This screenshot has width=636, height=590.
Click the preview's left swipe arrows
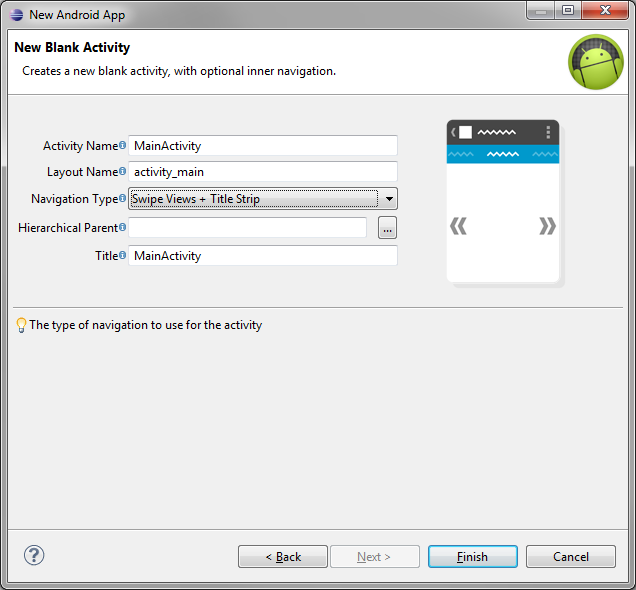(459, 226)
